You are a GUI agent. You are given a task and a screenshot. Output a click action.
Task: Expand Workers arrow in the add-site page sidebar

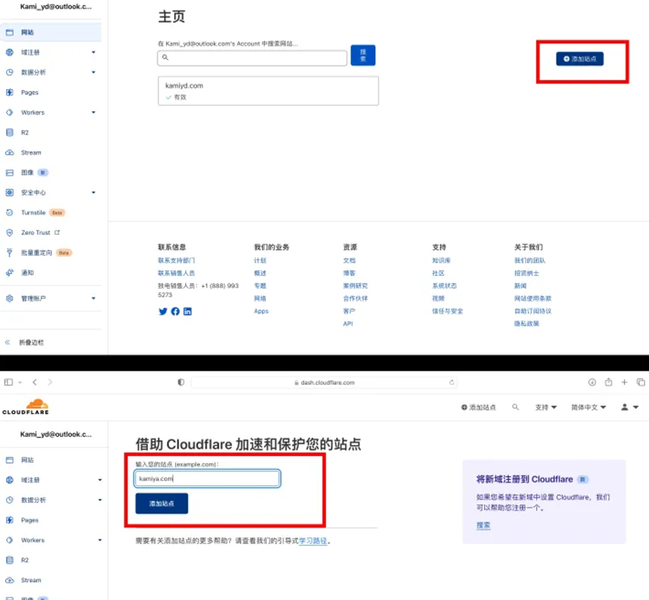pos(100,540)
